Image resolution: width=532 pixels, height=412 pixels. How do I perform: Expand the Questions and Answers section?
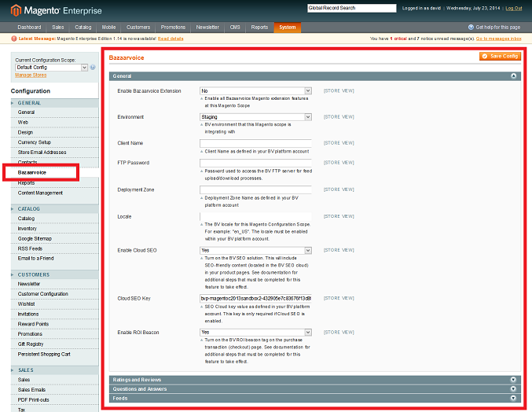click(x=315, y=388)
